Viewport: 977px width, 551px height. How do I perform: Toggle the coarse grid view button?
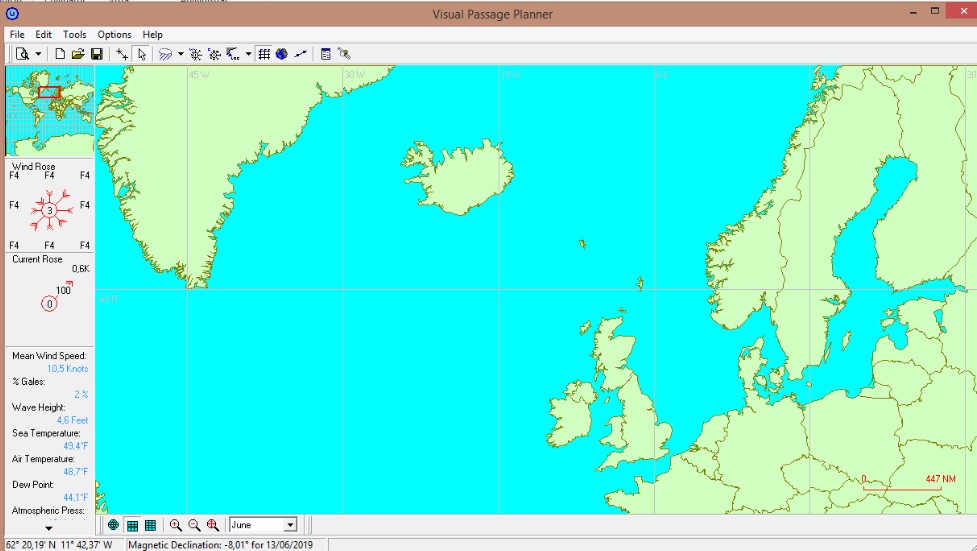(x=132, y=525)
